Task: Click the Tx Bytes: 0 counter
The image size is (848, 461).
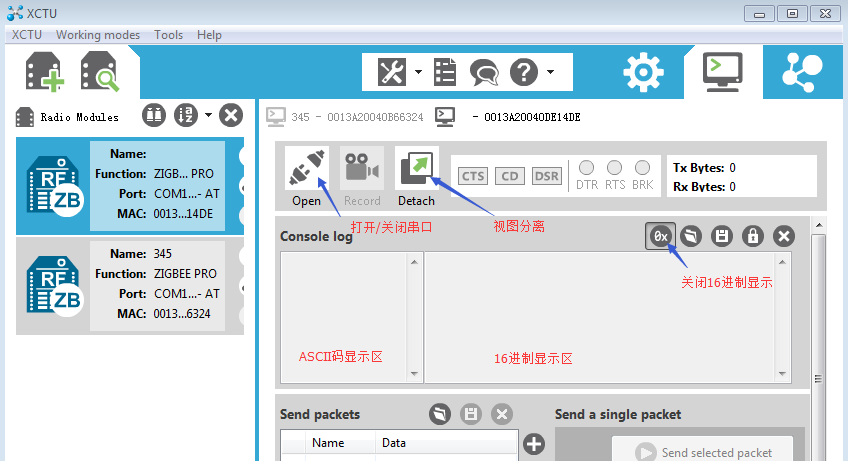Action: [x=704, y=168]
